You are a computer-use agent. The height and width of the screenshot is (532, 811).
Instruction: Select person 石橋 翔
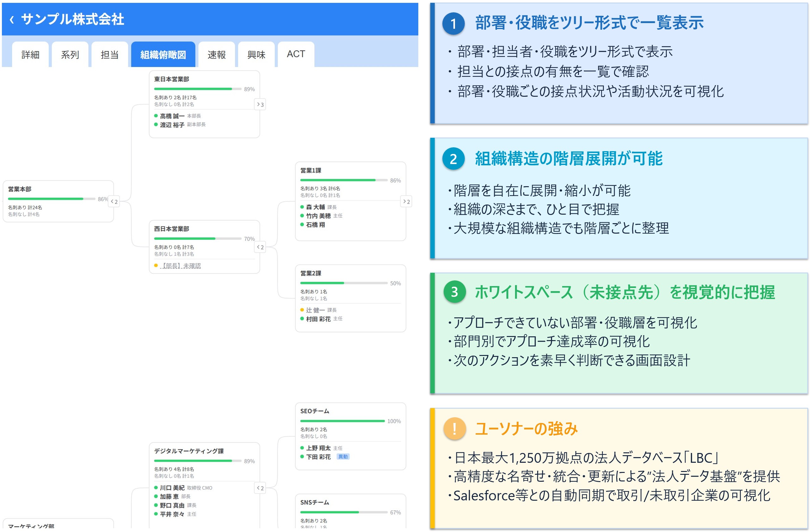315,225
